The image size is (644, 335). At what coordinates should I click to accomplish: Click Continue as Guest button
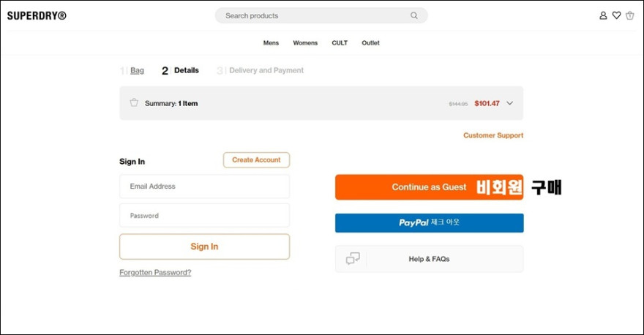point(429,187)
